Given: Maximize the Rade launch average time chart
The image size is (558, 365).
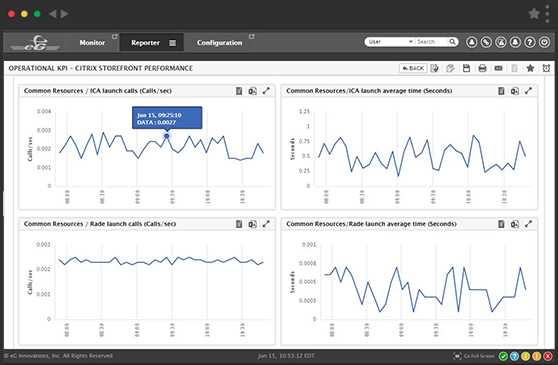Looking at the screenshot, I should (x=528, y=224).
